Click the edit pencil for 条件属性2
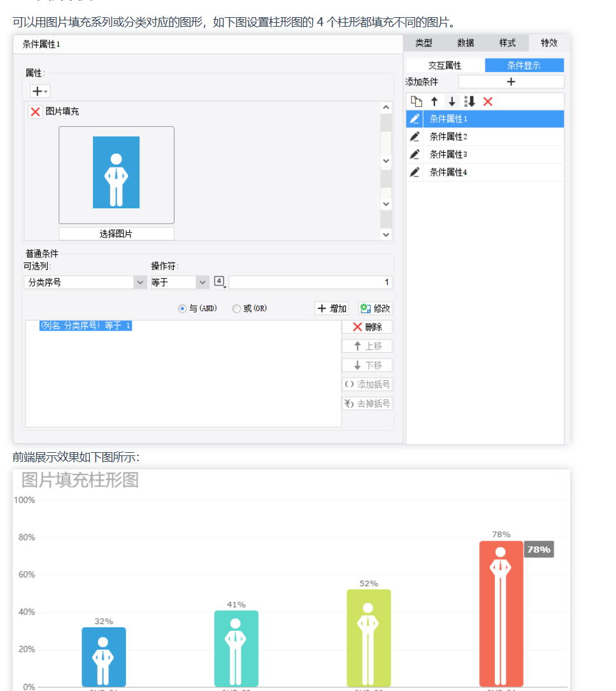Viewport: 616px width, 691px height. [x=415, y=137]
